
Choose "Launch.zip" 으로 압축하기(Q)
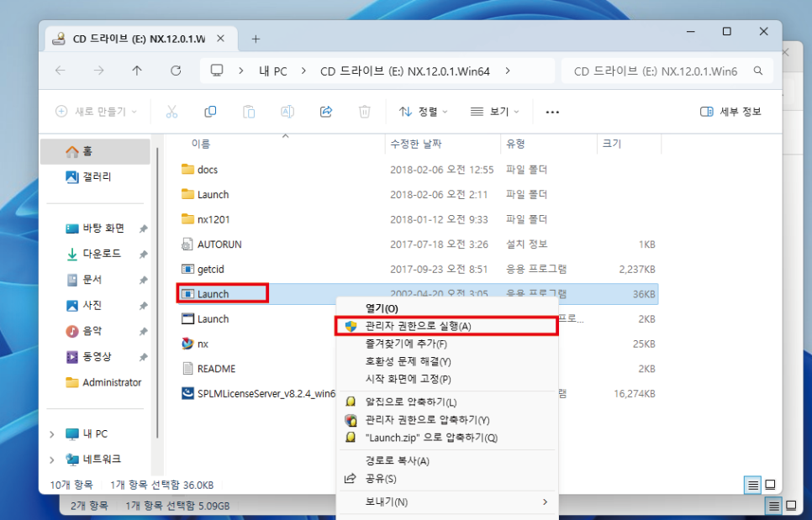click(447, 437)
